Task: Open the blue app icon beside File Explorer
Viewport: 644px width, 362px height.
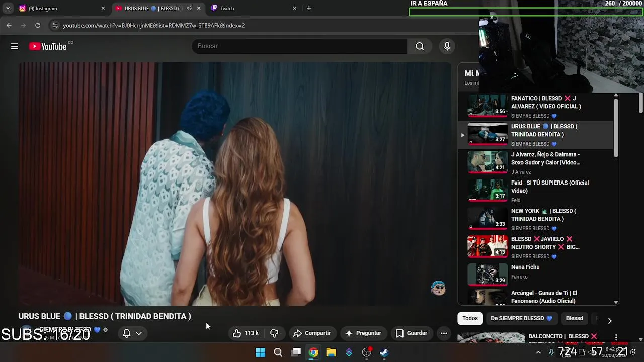Action: coord(349,352)
